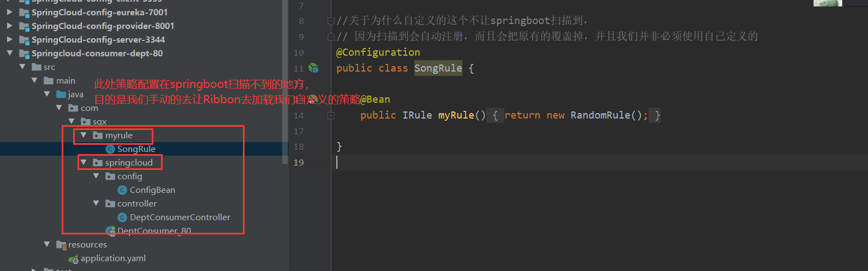Open application.yaml file

[x=113, y=258]
